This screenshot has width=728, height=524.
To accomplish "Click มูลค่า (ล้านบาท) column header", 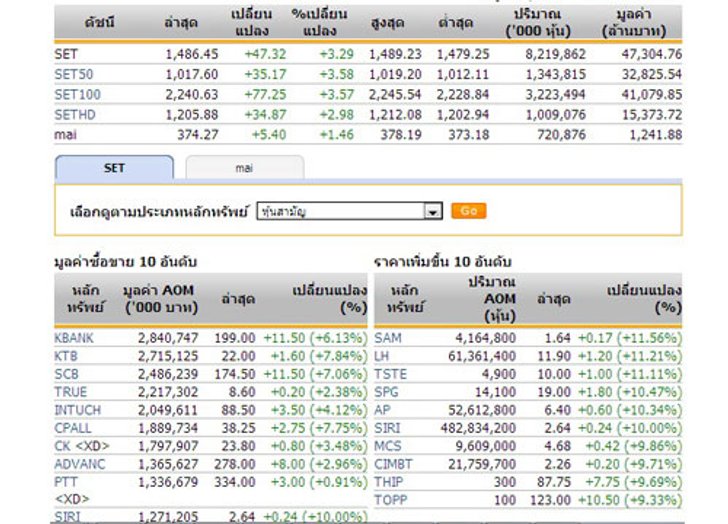I will pos(634,22).
